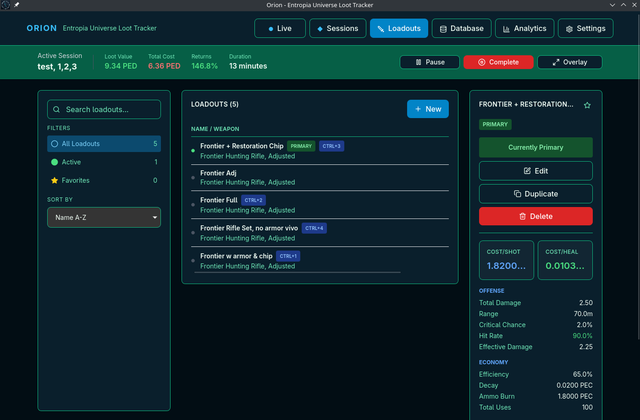
Task: Click the expand arrows icon in Overlay
Action: click(556, 62)
